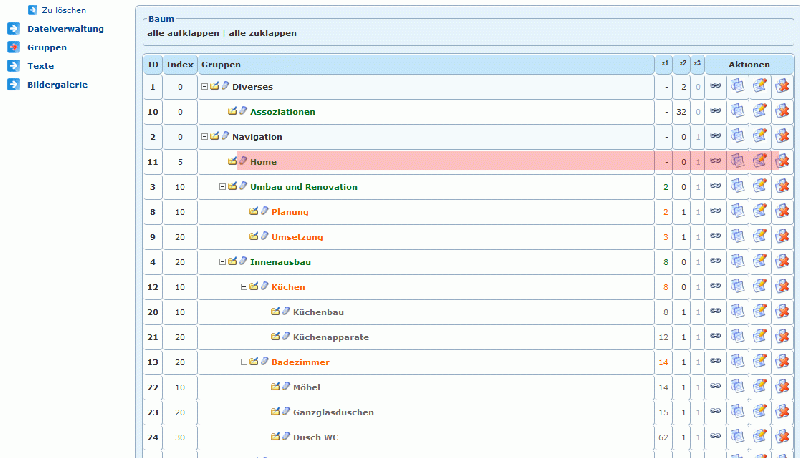
Task: Open the Küchenapparate group link
Action: click(331, 337)
